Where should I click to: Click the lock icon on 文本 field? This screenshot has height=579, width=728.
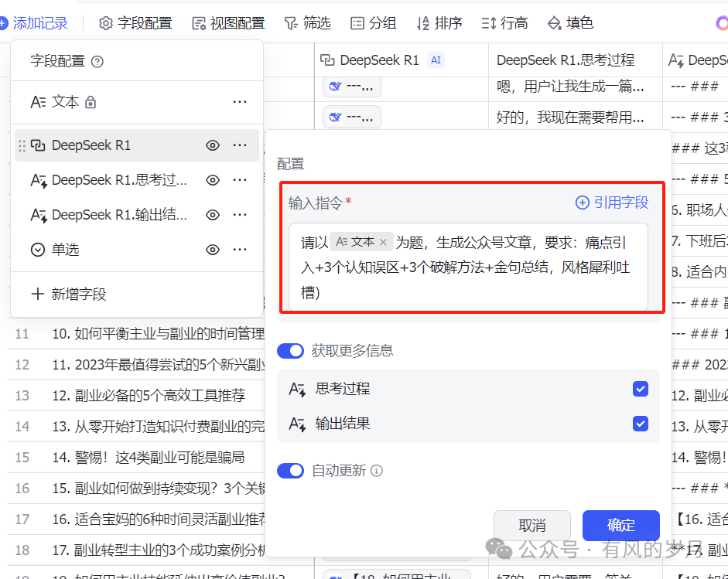pos(91,102)
